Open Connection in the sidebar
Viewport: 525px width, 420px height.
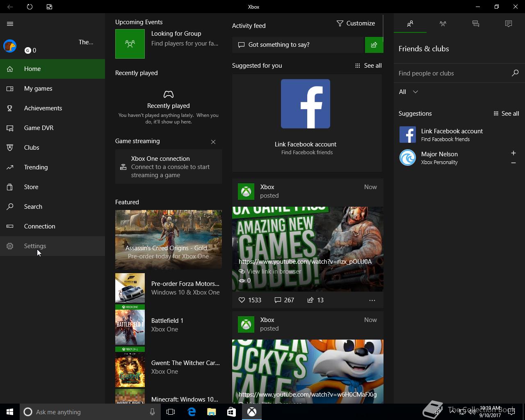coord(52,226)
